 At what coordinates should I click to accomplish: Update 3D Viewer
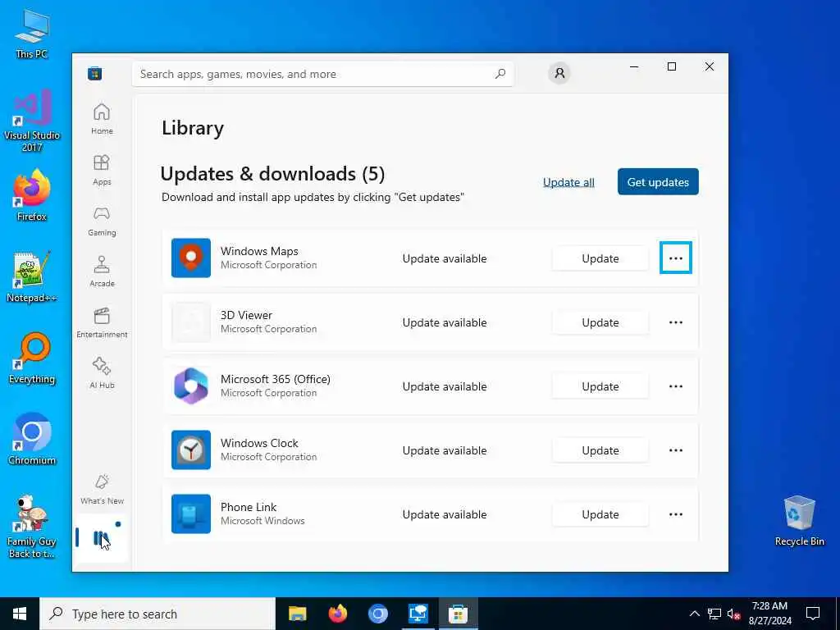(x=600, y=322)
